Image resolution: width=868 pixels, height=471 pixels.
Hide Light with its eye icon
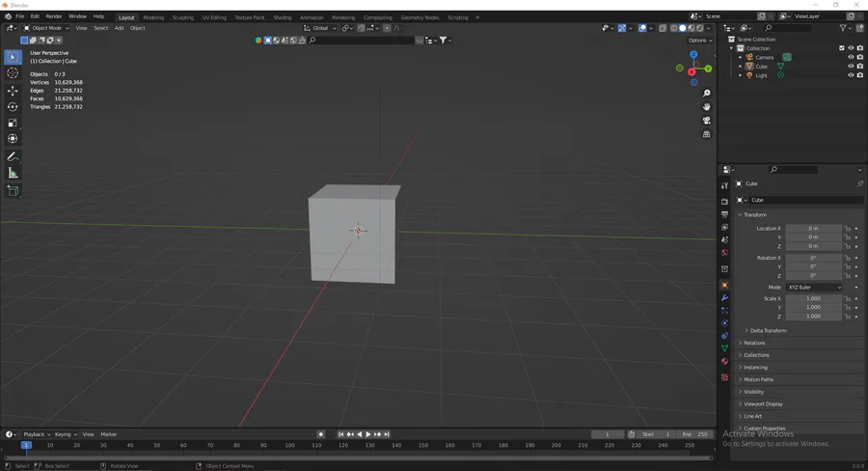pos(851,75)
